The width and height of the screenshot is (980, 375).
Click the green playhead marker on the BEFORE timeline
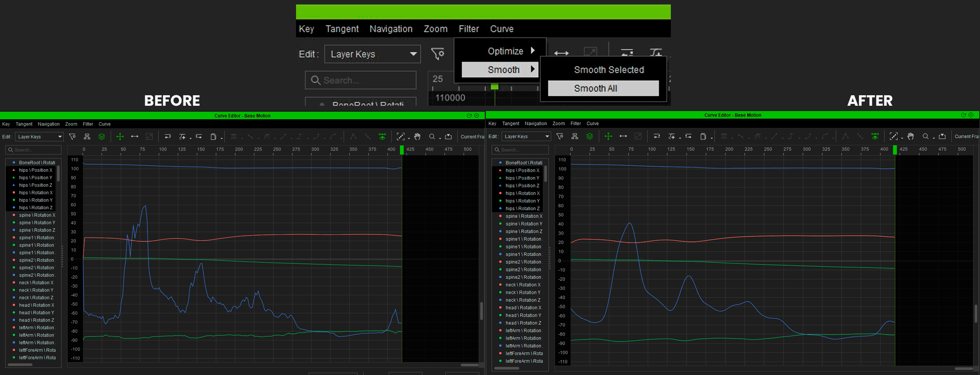click(x=402, y=150)
